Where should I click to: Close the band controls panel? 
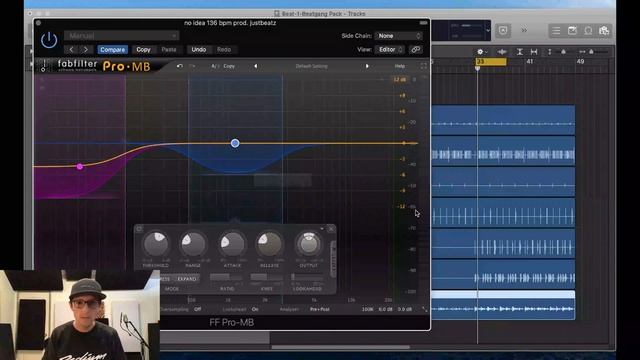coord(331,229)
